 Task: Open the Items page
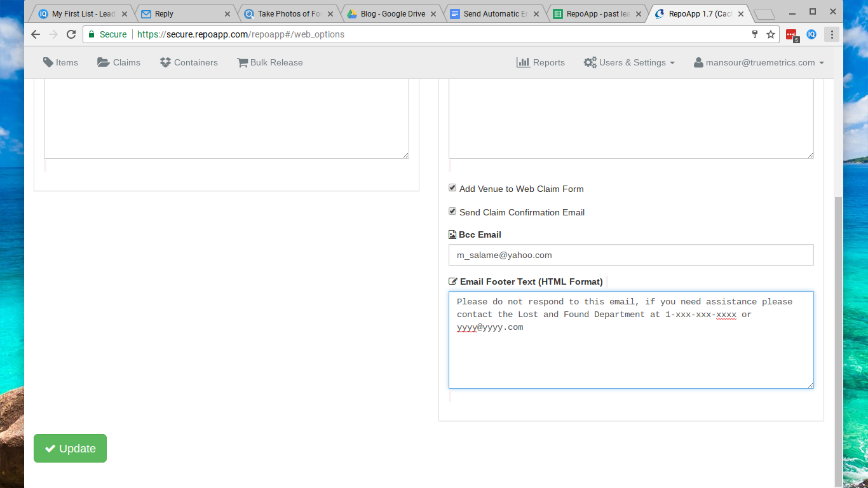[x=60, y=62]
